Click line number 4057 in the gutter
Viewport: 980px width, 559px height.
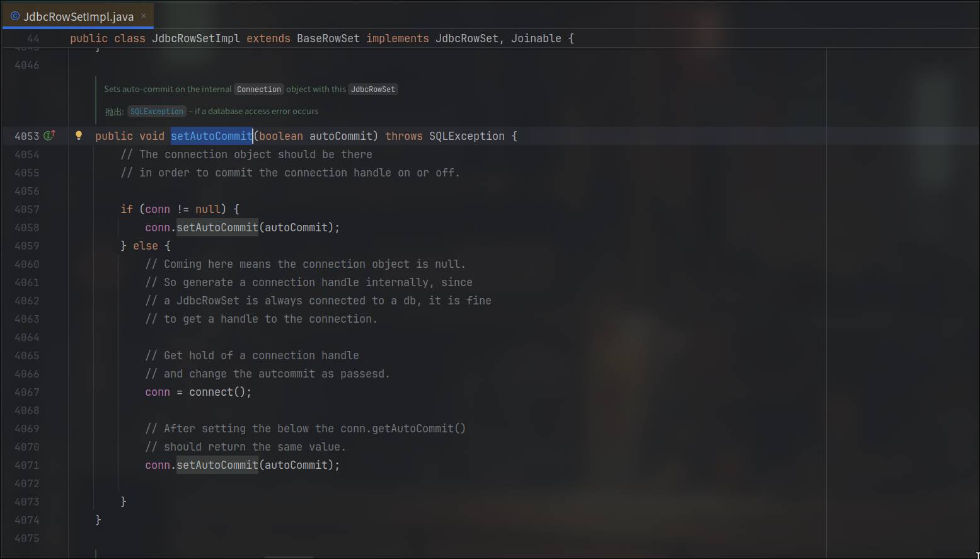(x=26, y=209)
